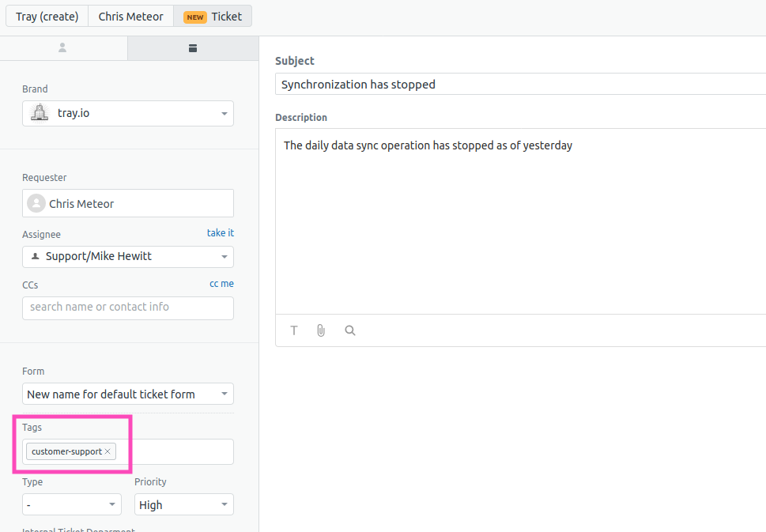The height and width of the screenshot is (532, 766).
Task: Change the Priority from High
Action: click(224, 504)
